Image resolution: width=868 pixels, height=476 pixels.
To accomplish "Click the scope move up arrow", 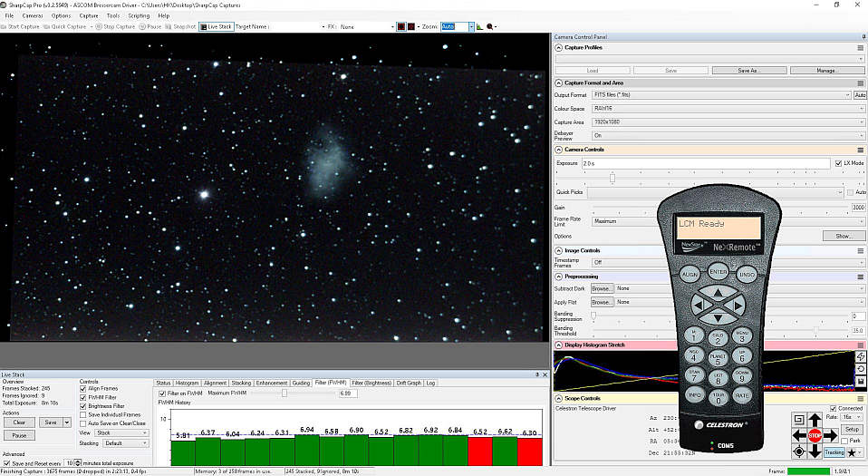I will click(815, 420).
